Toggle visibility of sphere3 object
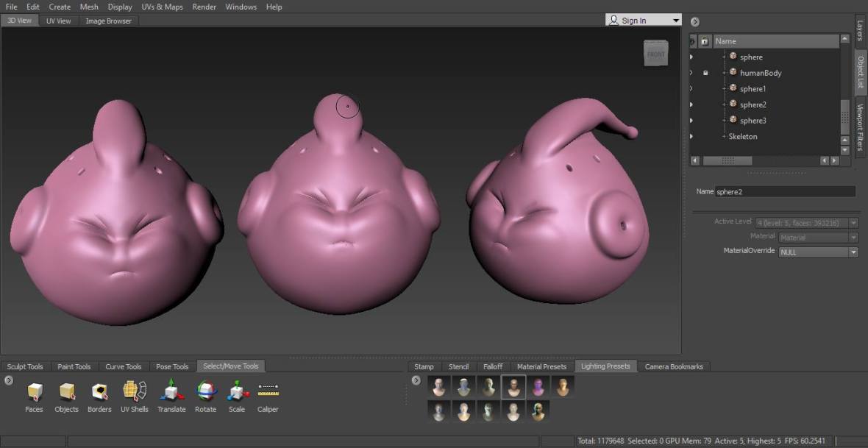Viewport: 868px width, 448px height. pos(691,121)
